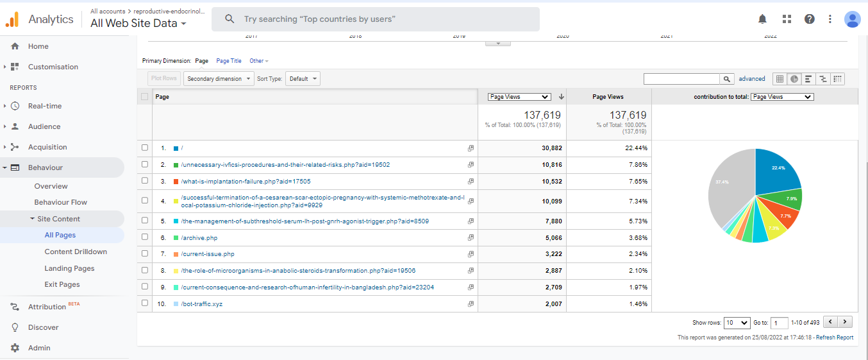Click the Go to page number field
The height and width of the screenshot is (360, 868).
[x=779, y=323]
